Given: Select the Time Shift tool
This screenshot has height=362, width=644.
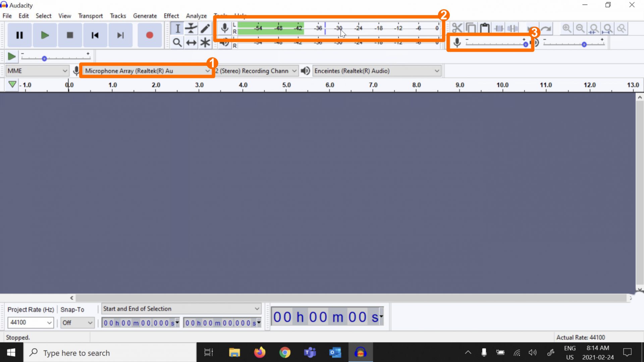Looking at the screenshot, I should pyautogui.click(x=191, y=42).
